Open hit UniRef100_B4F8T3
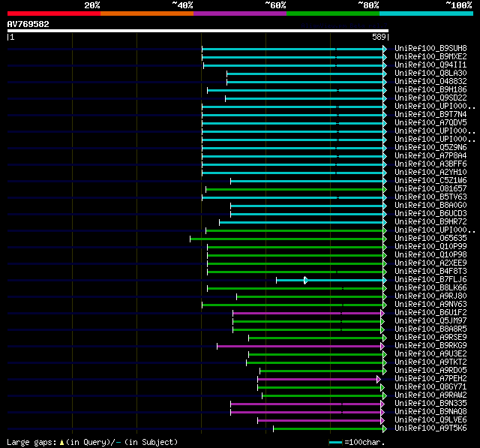 [x=430, y=272]
